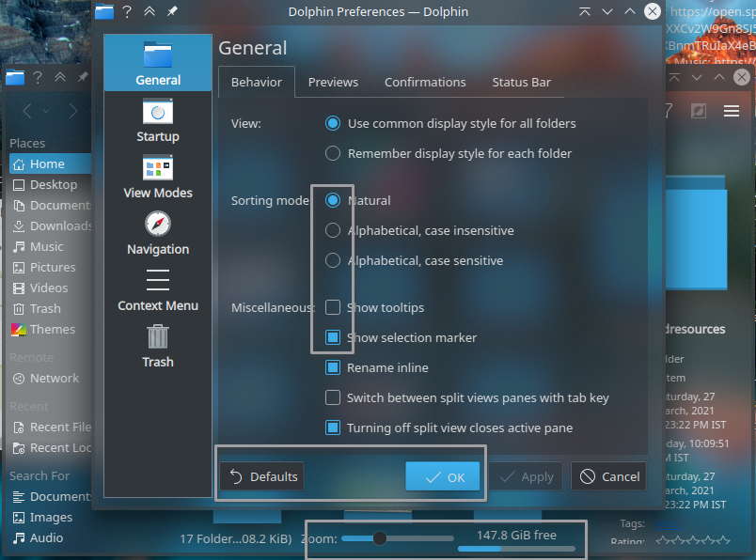Open back history dropdown arrow in Dolphin window

coord(46,111)
